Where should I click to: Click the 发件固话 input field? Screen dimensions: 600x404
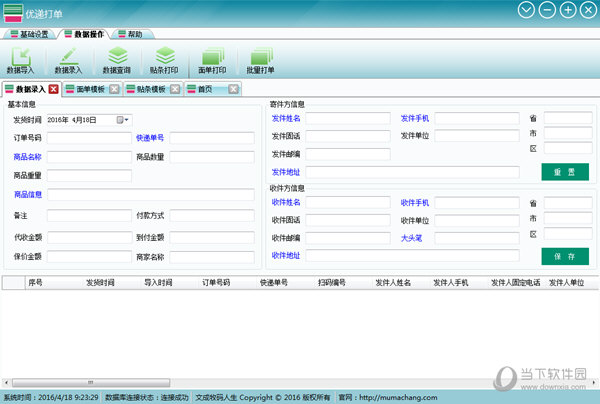[348, 136]
